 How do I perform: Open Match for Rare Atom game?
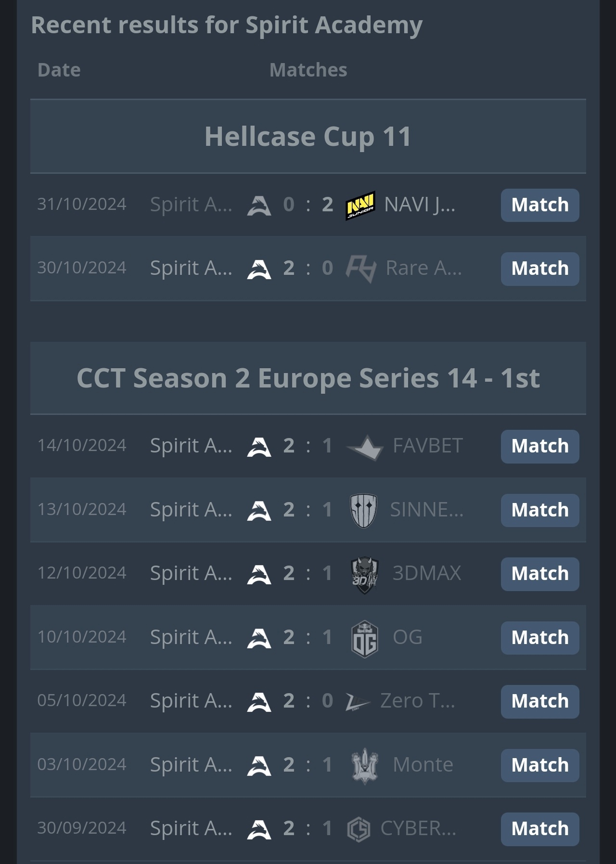coord(540,269)
